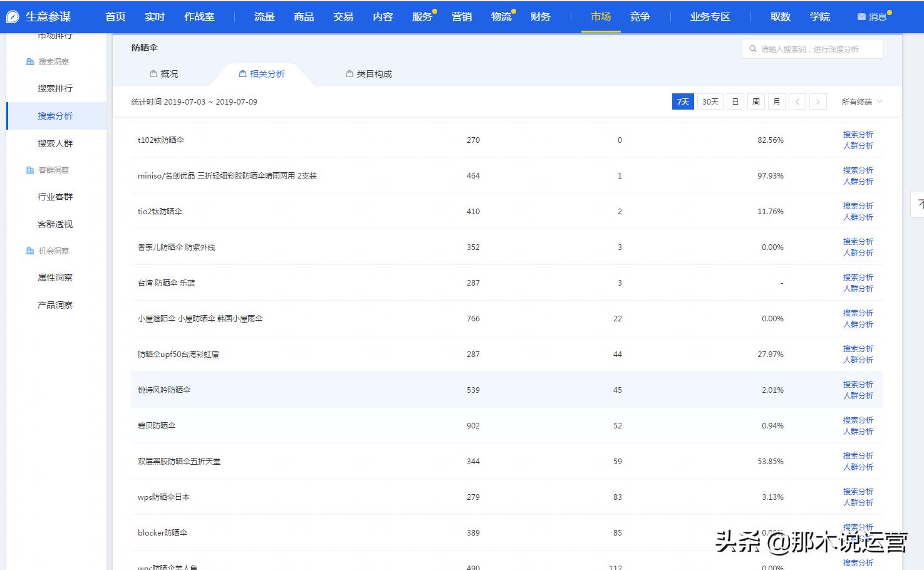924x570 pixels.
Task: Open the 竞争 menu in top navigation
Action: [640, 17]
